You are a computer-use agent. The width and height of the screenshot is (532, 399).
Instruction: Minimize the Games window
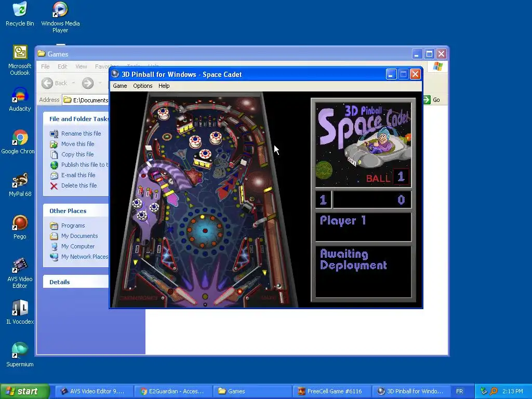click(x=417, y=54)
